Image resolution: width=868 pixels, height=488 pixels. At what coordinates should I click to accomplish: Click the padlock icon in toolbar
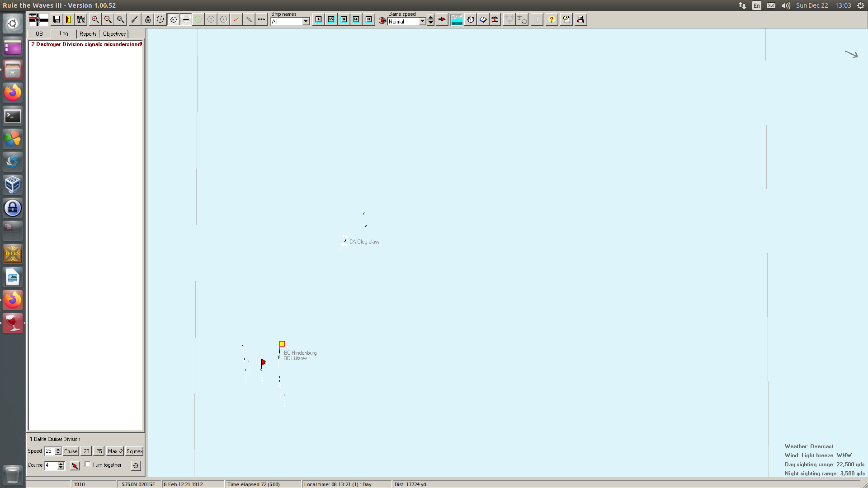point(148,19)
